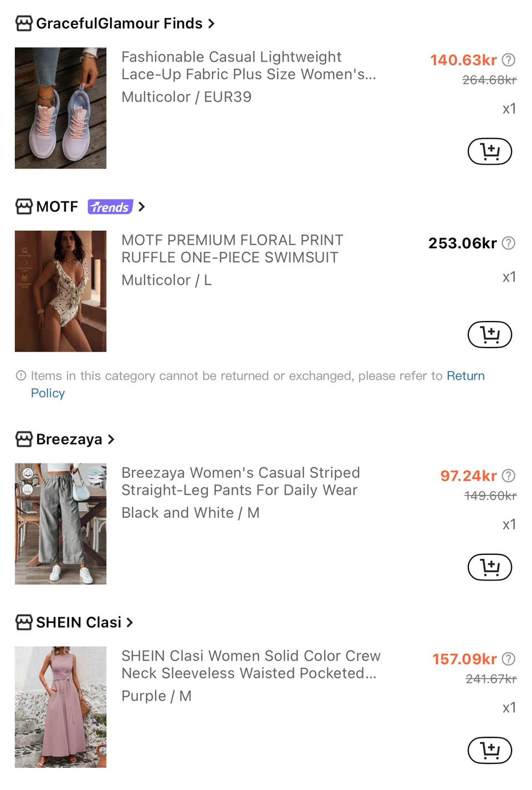The width and height of the screenshot is (532, 790).
Task: Add the lace-up sneakers to cart
Action: [x=490, y=151]
